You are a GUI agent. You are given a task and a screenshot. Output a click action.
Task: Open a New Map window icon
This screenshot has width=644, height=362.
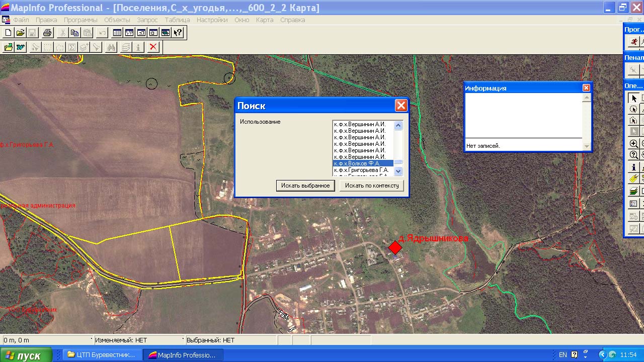(129, 33)
